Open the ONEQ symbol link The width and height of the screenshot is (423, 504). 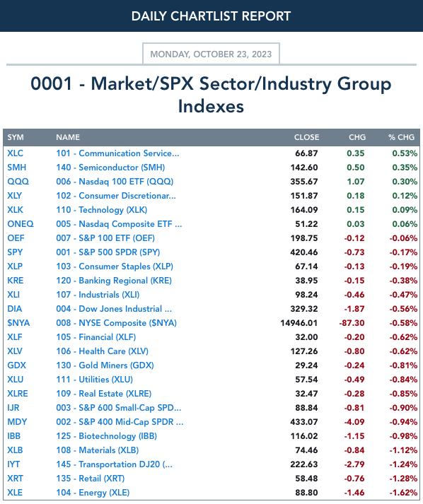click(21, 224)
